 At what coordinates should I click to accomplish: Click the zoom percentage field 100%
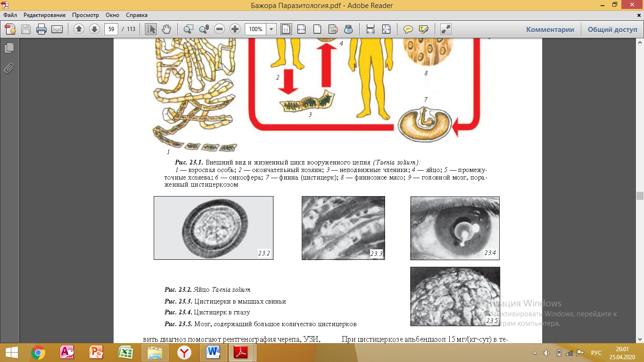tap(256, 29)
